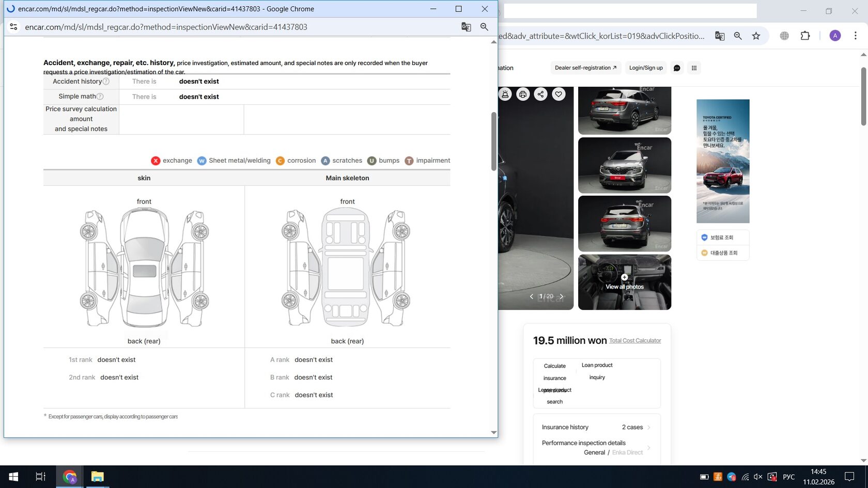The image size is (868, 488).
Task: Share the car listing via share icon
Action: pos(540,94)
